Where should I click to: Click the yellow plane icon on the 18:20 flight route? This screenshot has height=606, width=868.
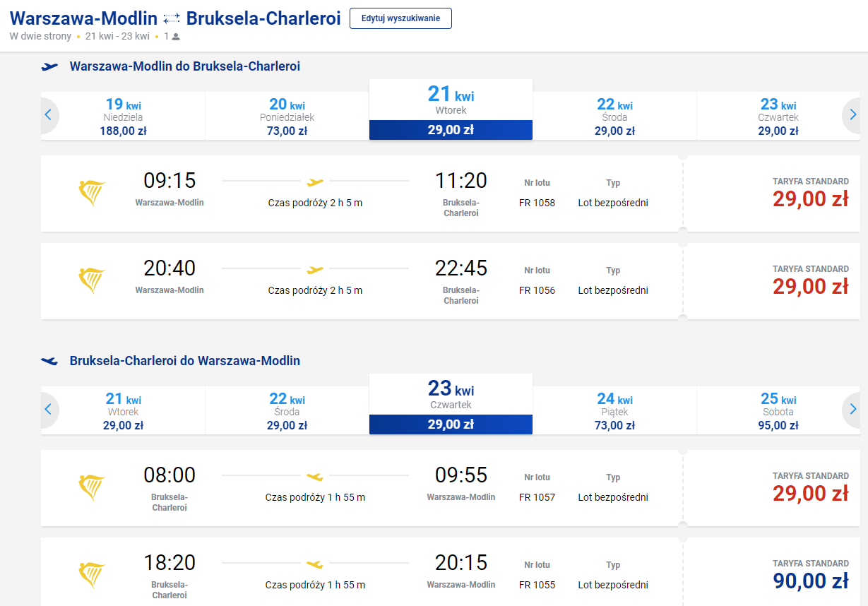click(x=315, y=564)
